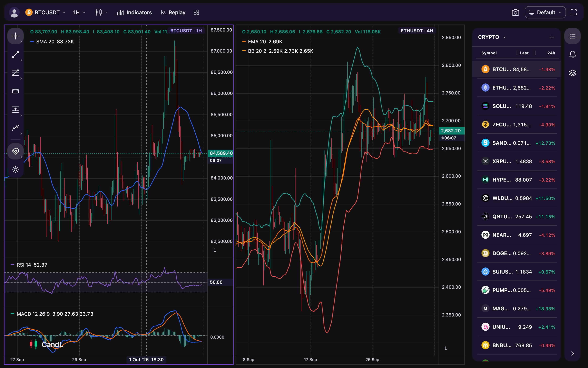Viewport: 588px width, 368px height.
Task: Enter fullscreen mode
Action: pyautogui.click(x=574, y=12)
